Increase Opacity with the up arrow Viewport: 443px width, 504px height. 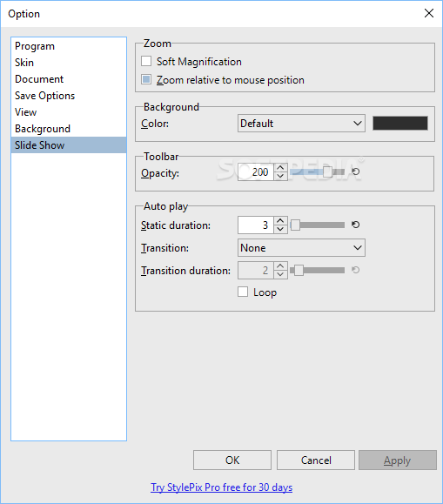click(x=280, y=167)
